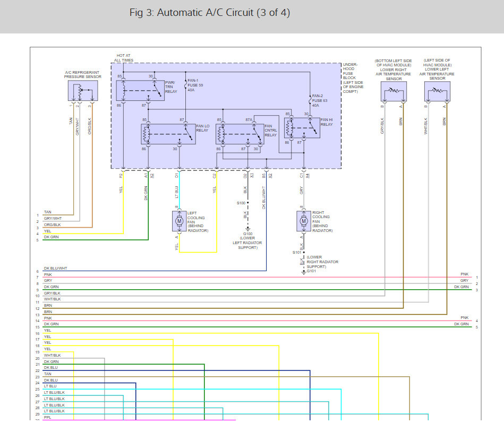The width and height of the screenshot is (504, 432).
Task: Click the lower right air temperature sensor symbol
Action: [x=394, y=92]
